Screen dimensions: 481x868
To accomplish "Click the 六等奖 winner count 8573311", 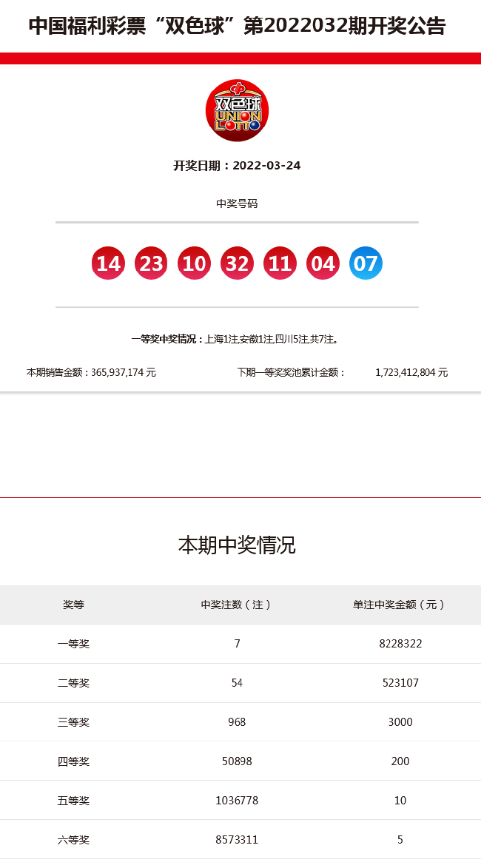I will point(237,840).
